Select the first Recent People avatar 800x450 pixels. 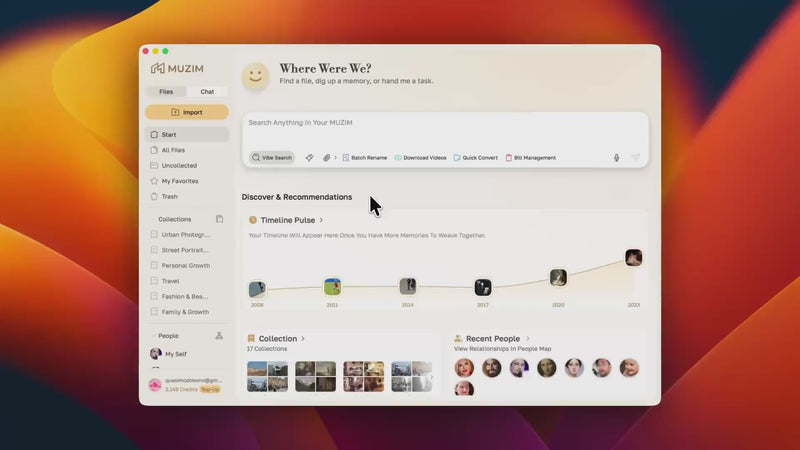(x=464, y=368)
